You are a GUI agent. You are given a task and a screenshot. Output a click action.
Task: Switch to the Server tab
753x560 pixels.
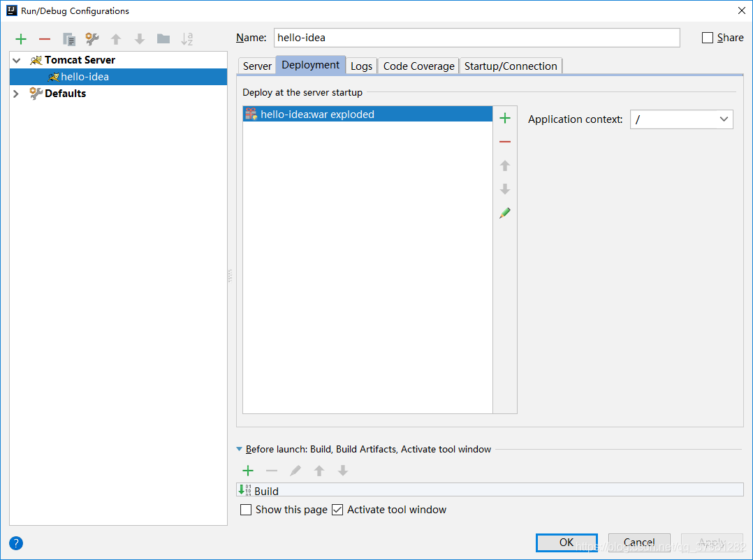(257, 66)
